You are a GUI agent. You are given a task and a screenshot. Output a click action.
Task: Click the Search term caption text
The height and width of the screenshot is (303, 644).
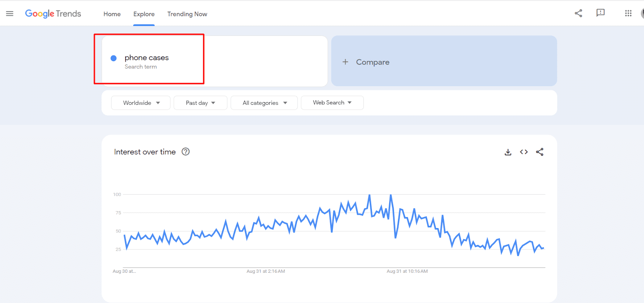coord(140,67)
